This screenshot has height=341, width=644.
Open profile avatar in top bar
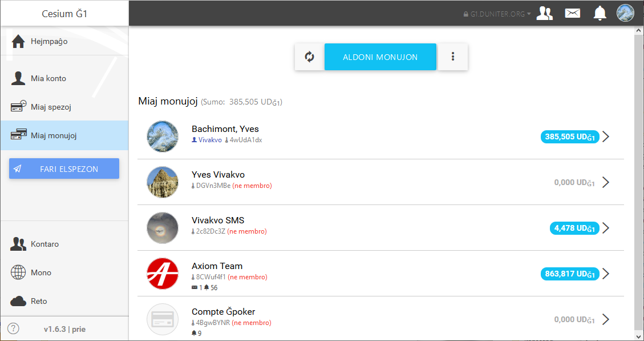(x=625, y=13)
